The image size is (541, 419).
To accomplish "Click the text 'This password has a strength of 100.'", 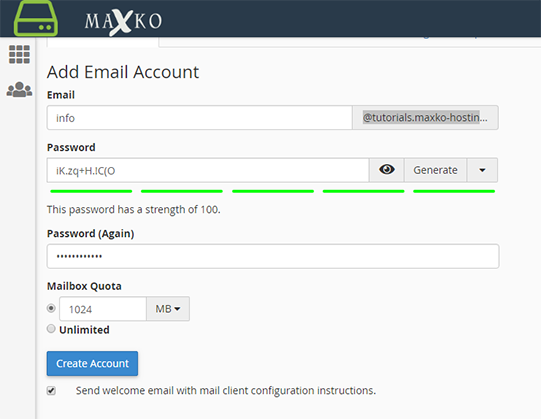I will (134, 210).
